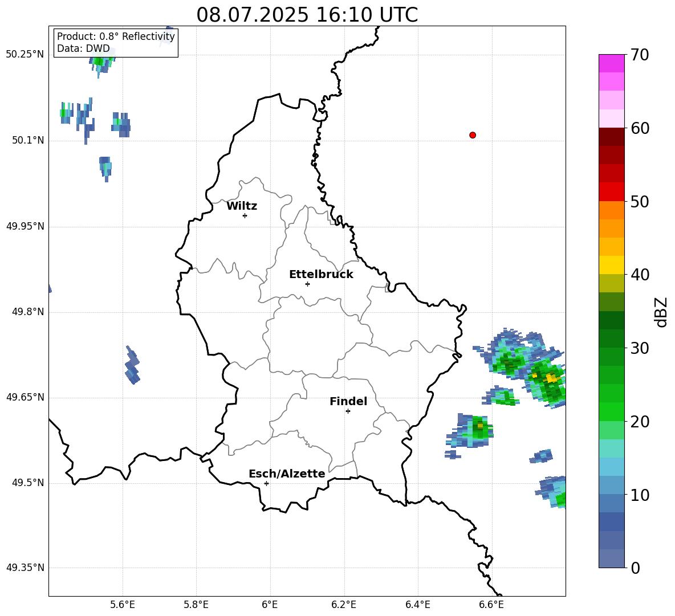Click the yellow colorbar swatch above 40
The image size is (675, 616).
[x=611, y=266]
